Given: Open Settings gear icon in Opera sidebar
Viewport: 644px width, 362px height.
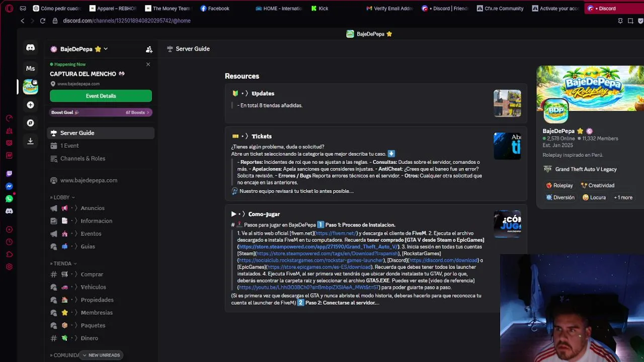Looking at the screenshot, I should [9, 267].
